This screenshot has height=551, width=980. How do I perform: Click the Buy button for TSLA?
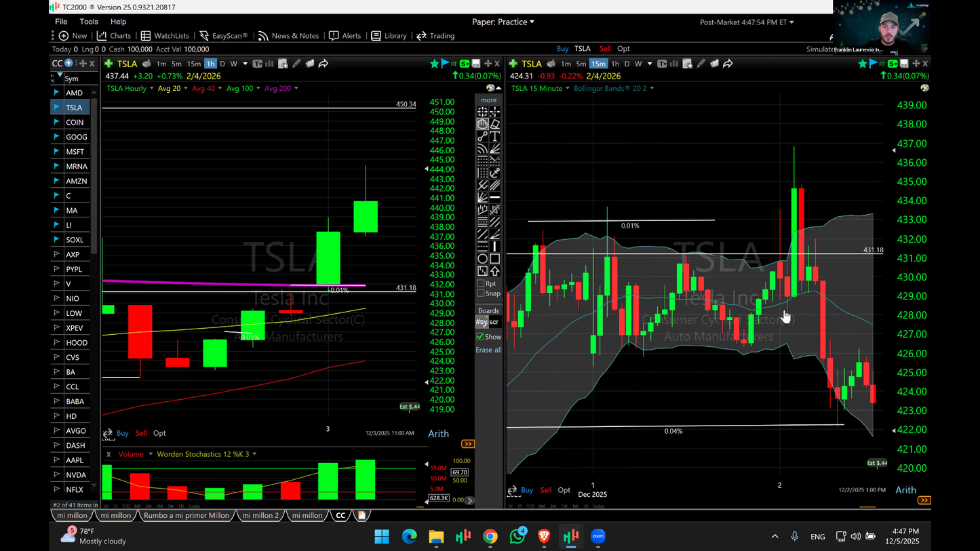[x=562, y=48]
